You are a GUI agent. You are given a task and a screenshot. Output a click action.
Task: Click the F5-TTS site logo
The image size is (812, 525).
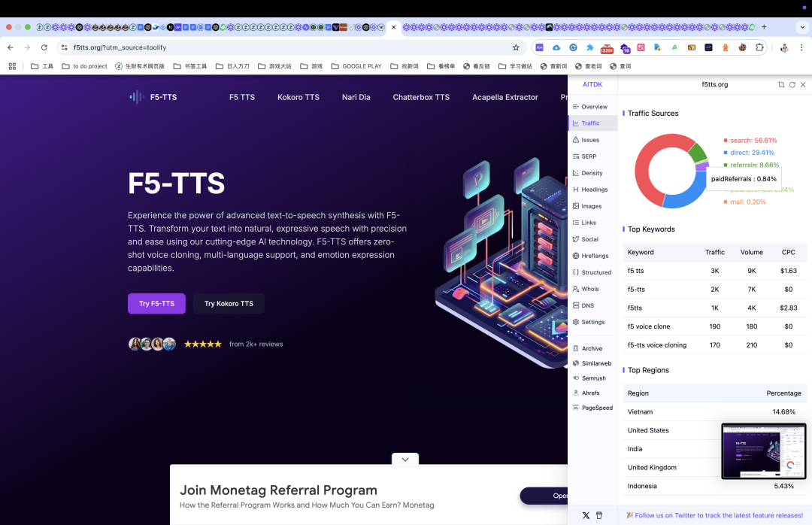153,97
